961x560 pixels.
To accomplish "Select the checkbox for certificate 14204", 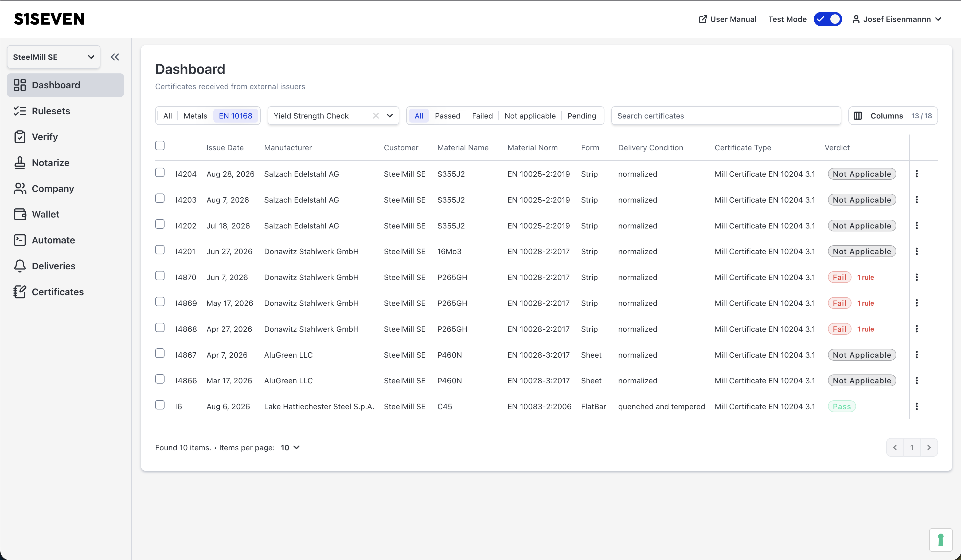I will coord(160,172).
